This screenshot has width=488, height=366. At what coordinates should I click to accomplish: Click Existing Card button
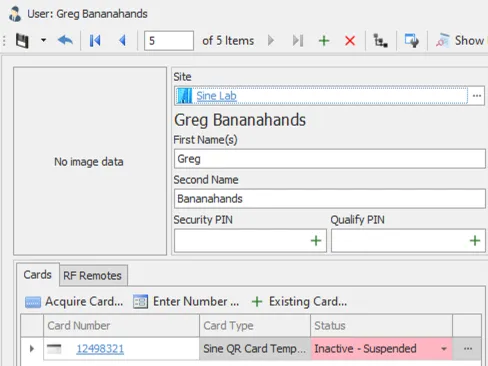click(x=299, y=302)
